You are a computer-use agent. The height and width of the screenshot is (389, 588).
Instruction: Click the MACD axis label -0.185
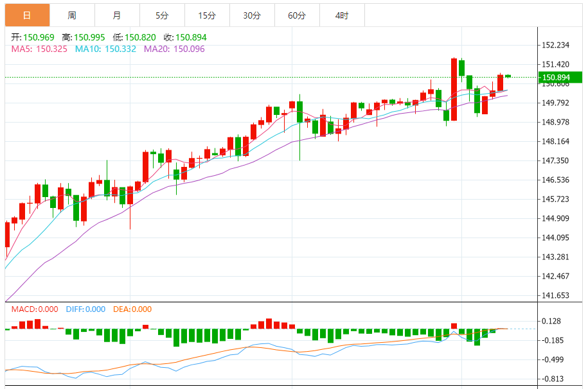(x=552, y=340)
